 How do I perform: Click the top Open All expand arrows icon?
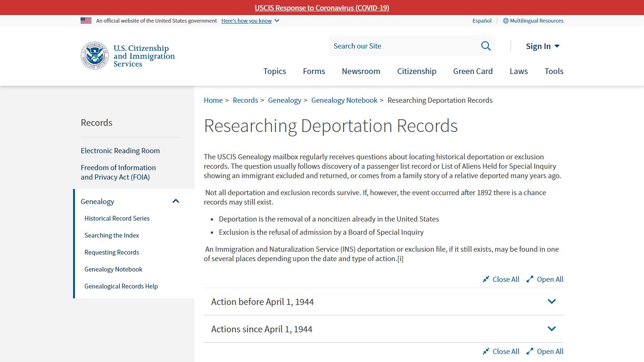[x=530, y=280]
